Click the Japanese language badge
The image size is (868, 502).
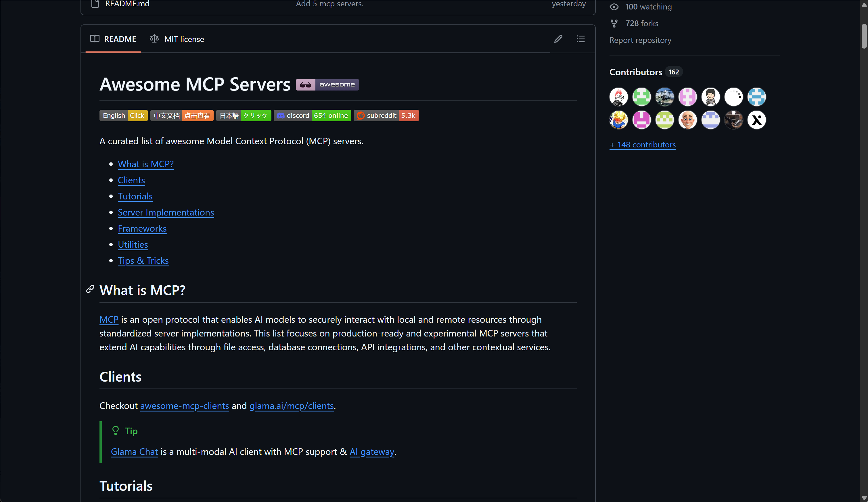coord(243,115)
